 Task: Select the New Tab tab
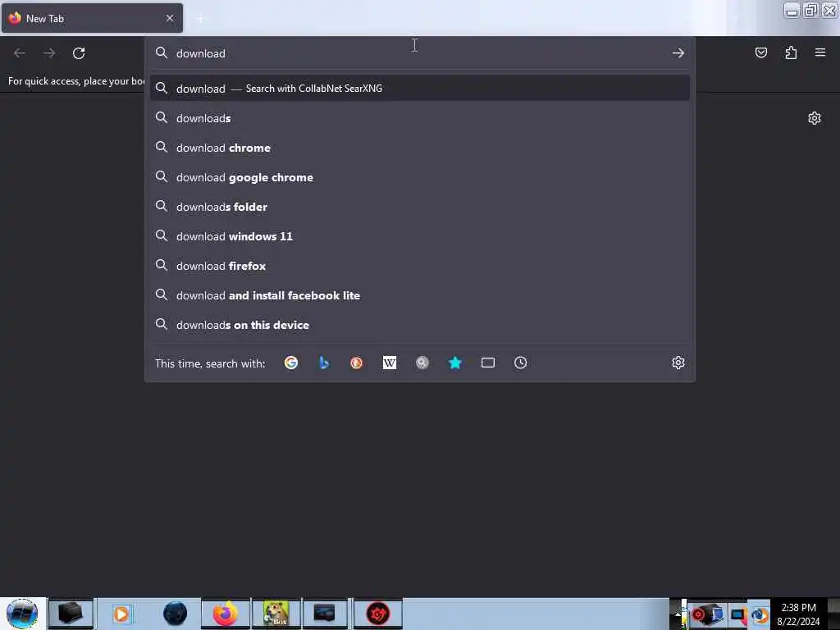tap(92, 18)
